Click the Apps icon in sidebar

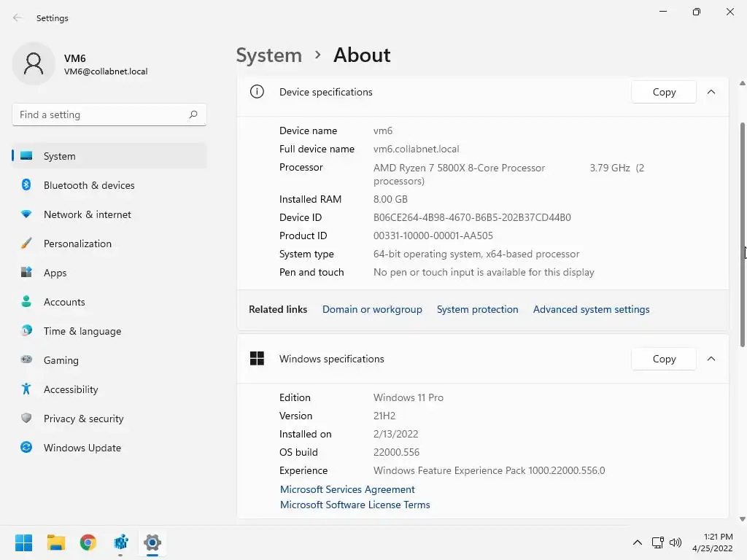click(x=26, y=273)
